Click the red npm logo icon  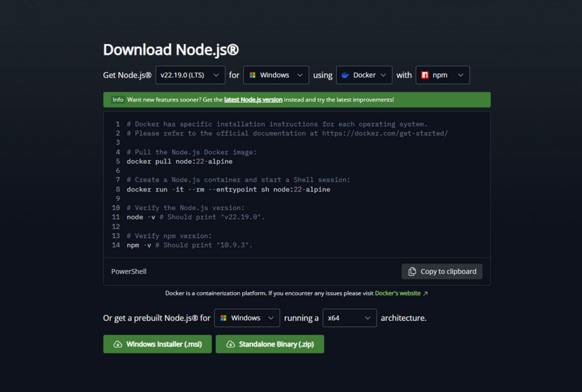(x=425, y=75)
